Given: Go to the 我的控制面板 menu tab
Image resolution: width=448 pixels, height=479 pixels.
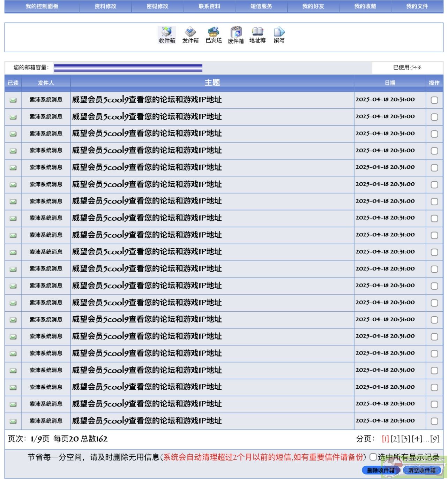Looking at the screenshot, I should pos(42,6).
